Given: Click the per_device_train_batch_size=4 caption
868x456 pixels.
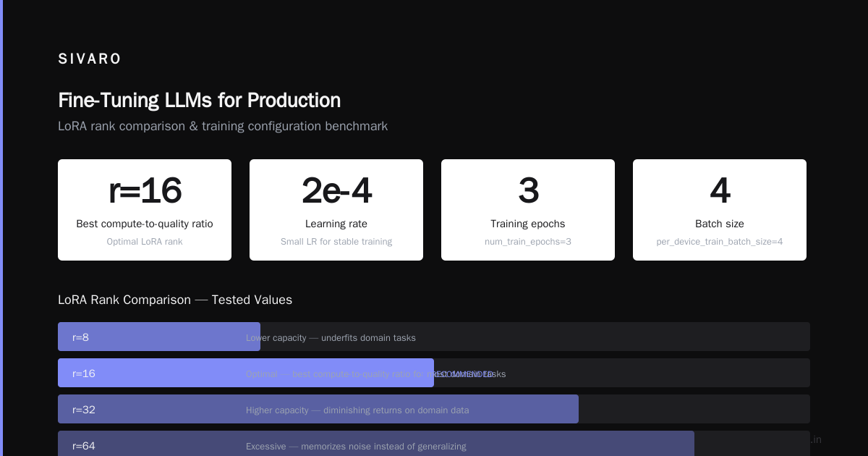Looking at the screenshot, I should click(720, 242).
